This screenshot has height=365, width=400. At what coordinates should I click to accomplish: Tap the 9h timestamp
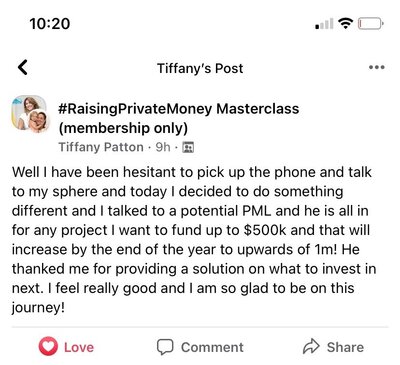(163, 147)
